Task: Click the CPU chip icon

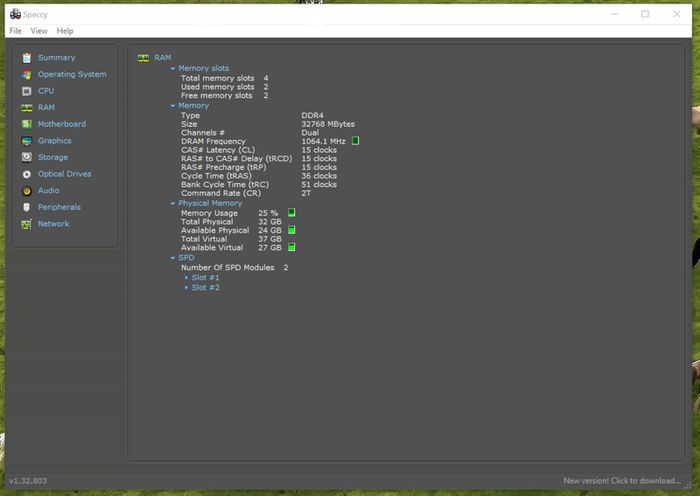Action: tap(27, 91)
